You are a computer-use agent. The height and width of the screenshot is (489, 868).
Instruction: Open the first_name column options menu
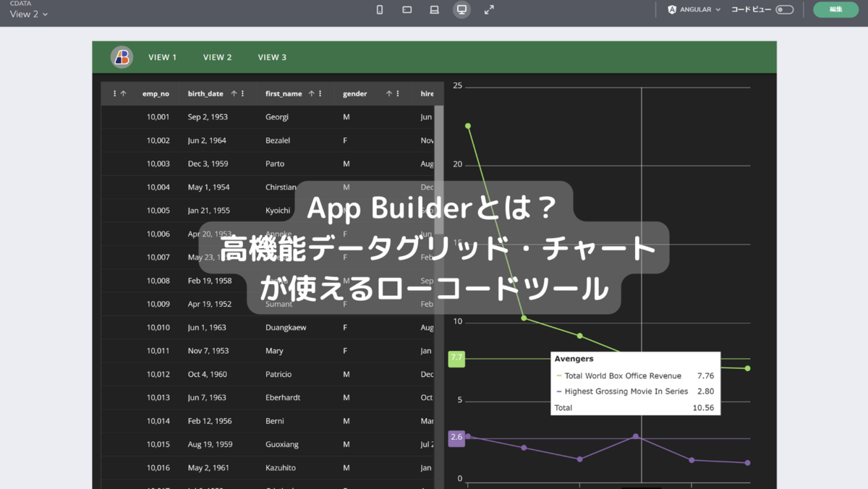320,93
